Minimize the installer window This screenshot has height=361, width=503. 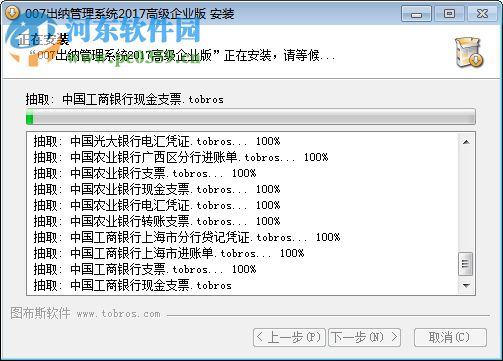[x=416, y=14]
